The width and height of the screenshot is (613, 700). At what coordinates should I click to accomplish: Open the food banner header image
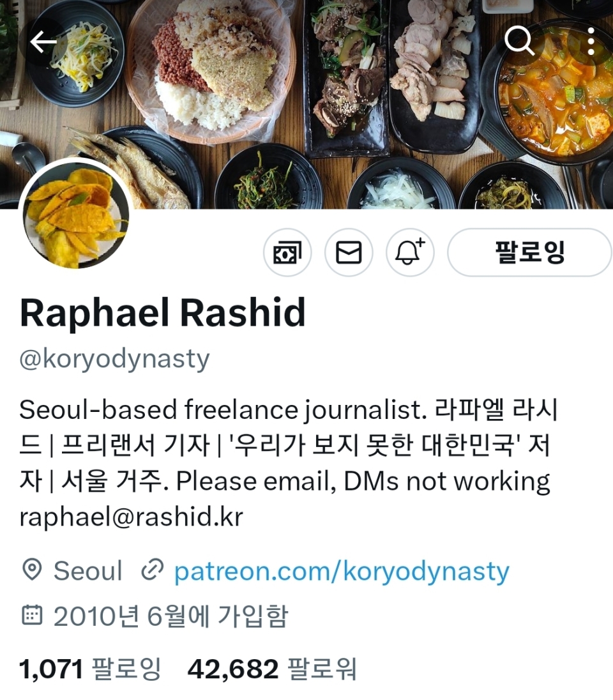306,105
